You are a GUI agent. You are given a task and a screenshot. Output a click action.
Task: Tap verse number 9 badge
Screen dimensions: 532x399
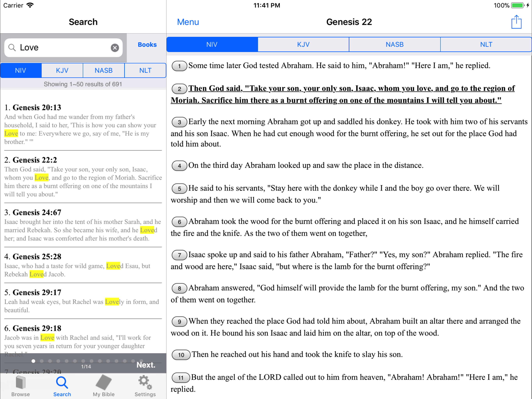point(179,321)
